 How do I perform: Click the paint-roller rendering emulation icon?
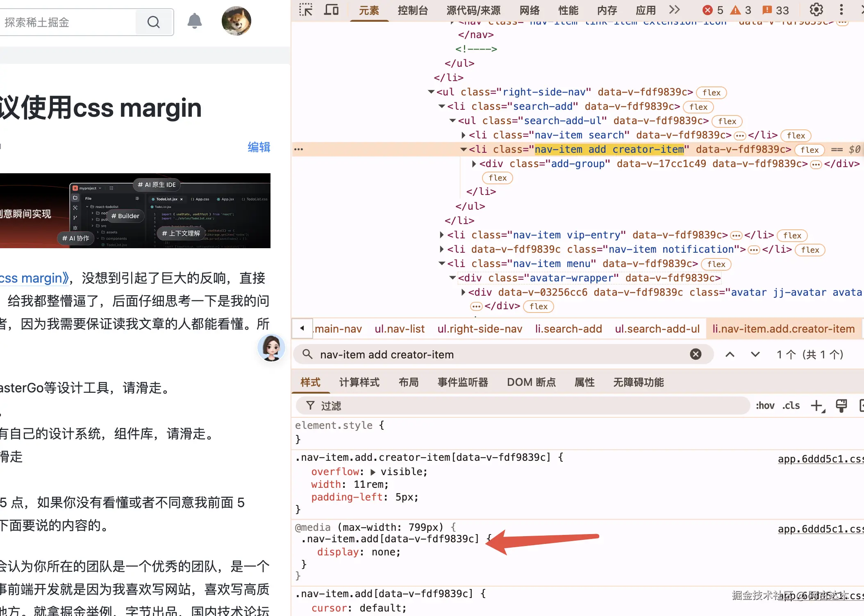tap(841, 406)
